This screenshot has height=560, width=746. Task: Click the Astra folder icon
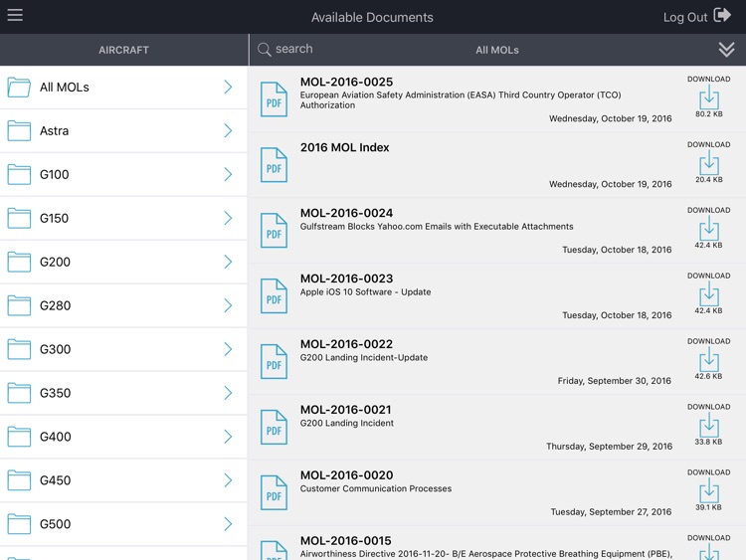point(19,131)
